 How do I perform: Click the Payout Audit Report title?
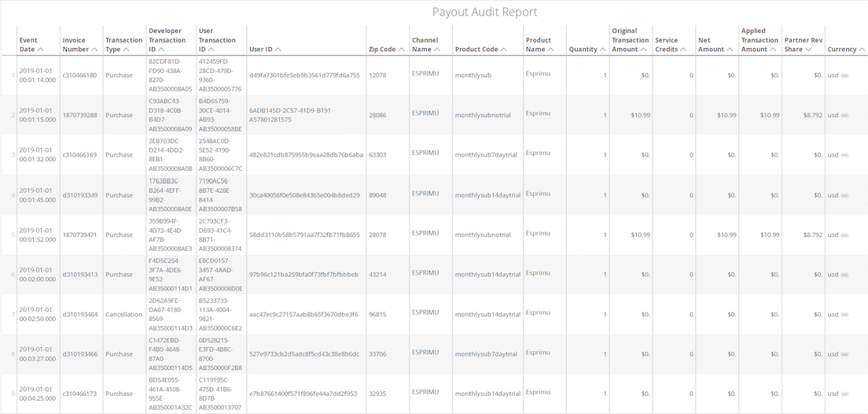484,12
